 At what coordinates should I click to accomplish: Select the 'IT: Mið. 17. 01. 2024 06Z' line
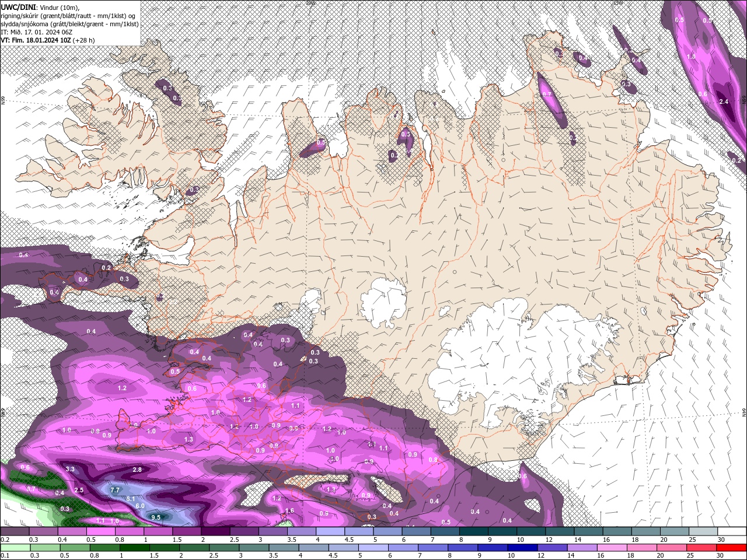coord(36,32)
